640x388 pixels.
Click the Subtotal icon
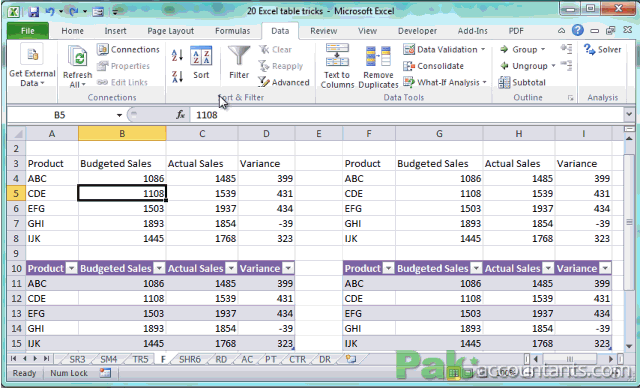(522, 82)
